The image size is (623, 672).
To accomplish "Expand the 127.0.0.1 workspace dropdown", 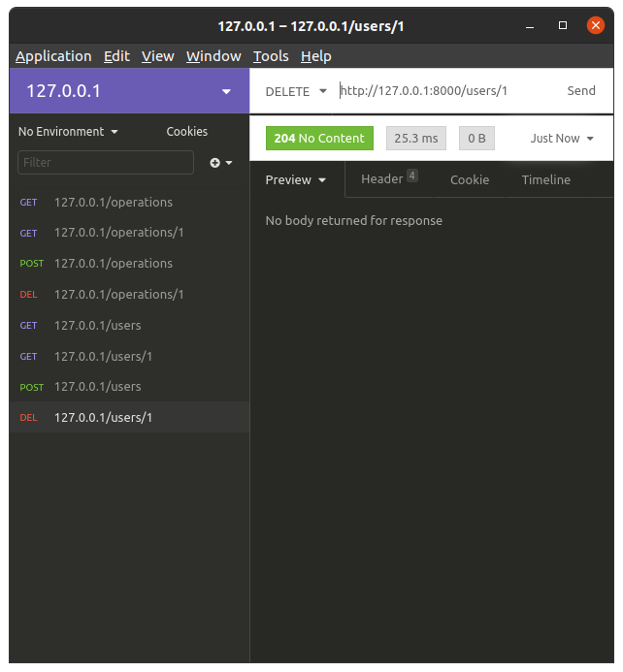I will [x=129, y=91].
